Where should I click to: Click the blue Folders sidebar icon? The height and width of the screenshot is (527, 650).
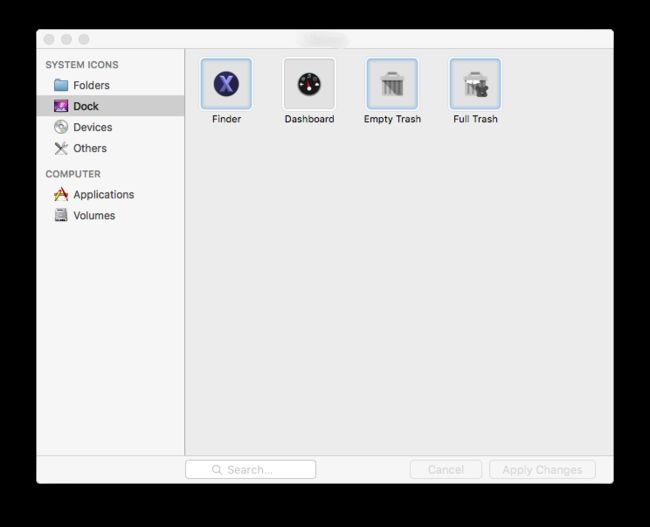coord(61,85)
